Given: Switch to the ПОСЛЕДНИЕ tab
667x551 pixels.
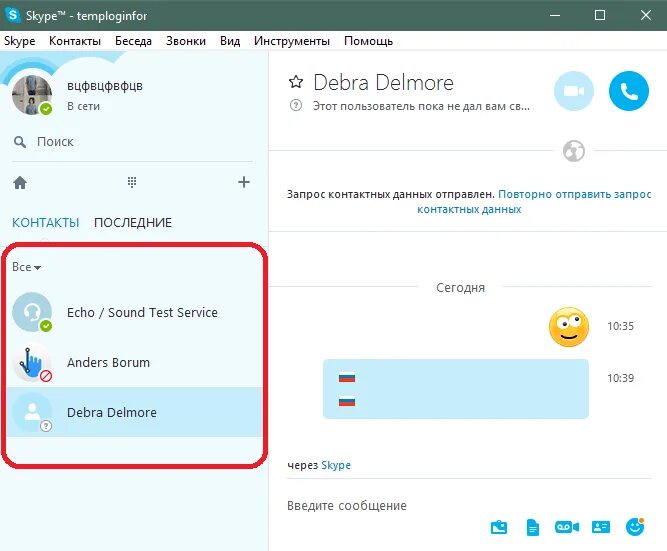Looking at the screenshot, I should 133,223.
